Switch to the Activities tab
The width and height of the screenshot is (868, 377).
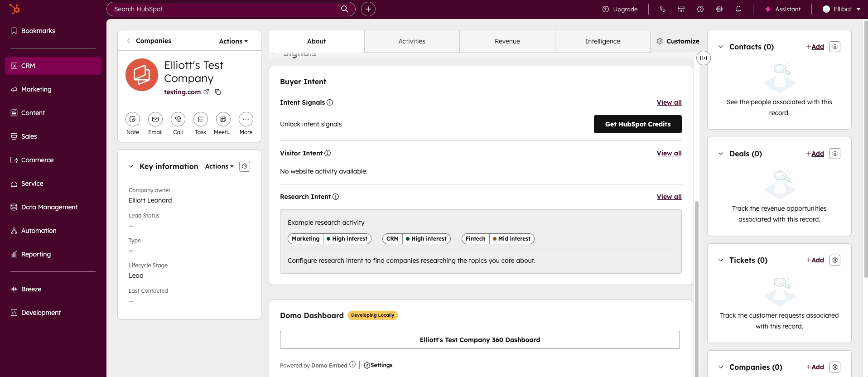coord(412,41)
